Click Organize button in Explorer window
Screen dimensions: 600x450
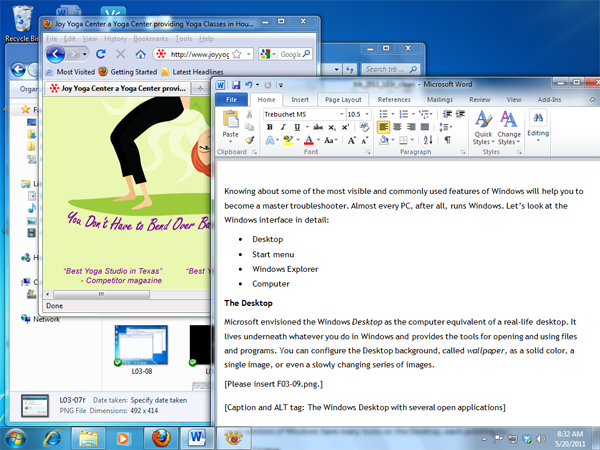29,89
